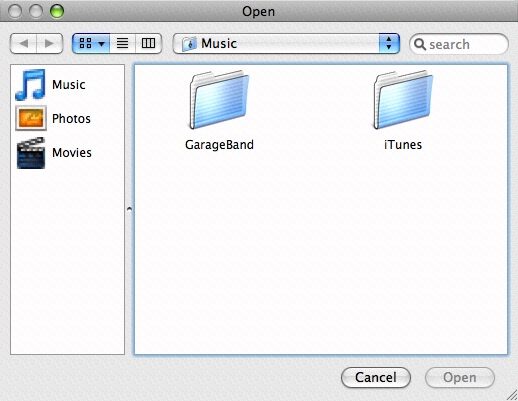
Task: Switch to list view mode
Action: click(x=122, y=43)
